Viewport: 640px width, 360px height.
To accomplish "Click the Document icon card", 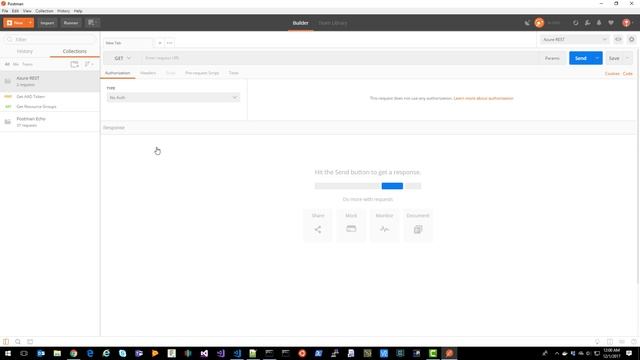I will pos(418,225).
